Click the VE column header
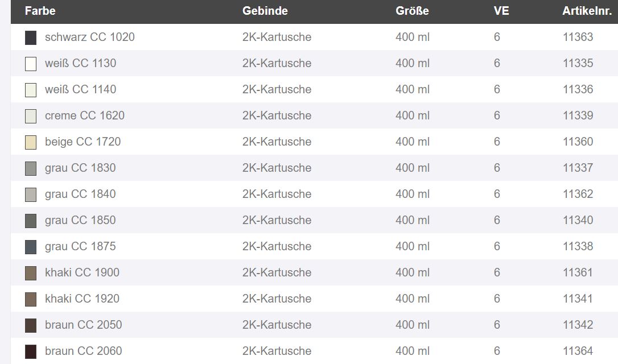Screen dimensions: 618x364 point(501,11)
